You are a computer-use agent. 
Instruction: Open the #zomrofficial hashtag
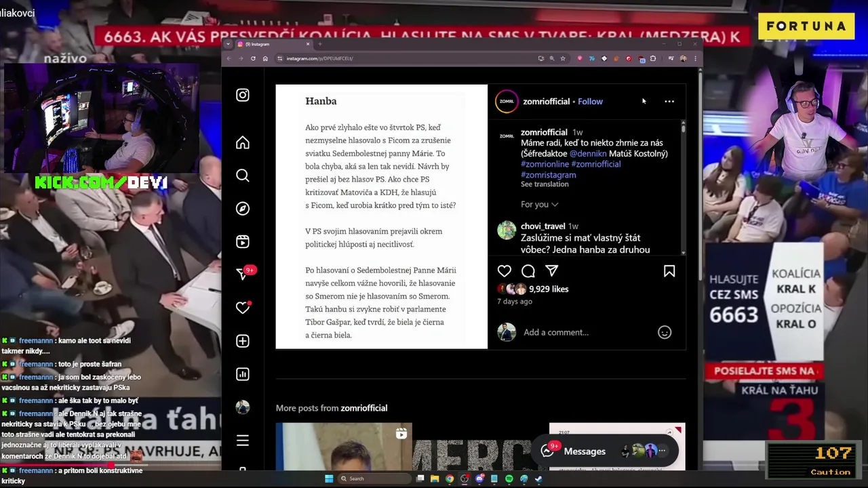click(x=596, y=164)
